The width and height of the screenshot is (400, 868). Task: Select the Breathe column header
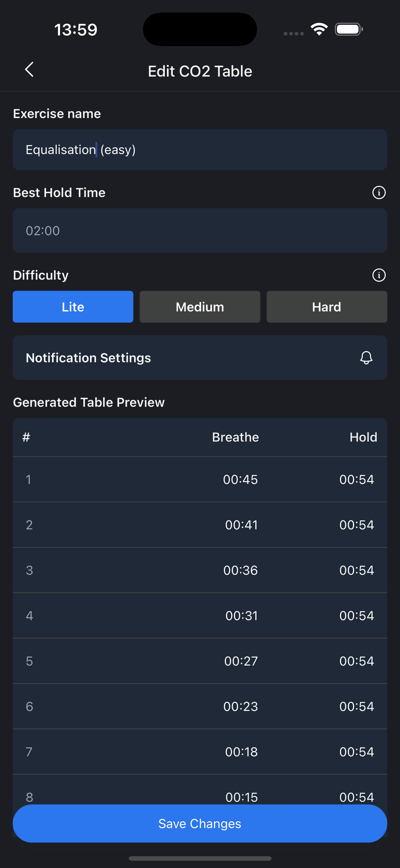pos(235,437)
